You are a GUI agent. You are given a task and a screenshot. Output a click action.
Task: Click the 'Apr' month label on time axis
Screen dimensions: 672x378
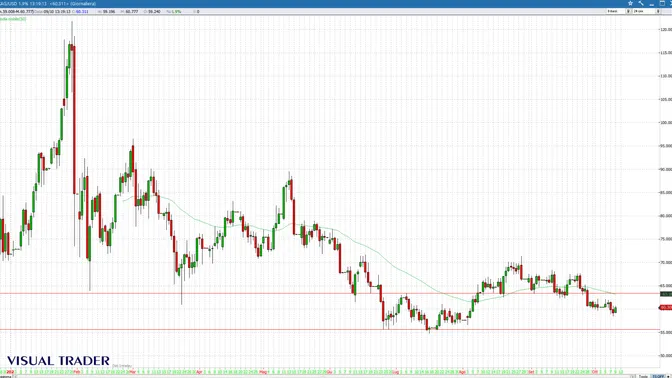pyautogui.click(x=199, y=372)
